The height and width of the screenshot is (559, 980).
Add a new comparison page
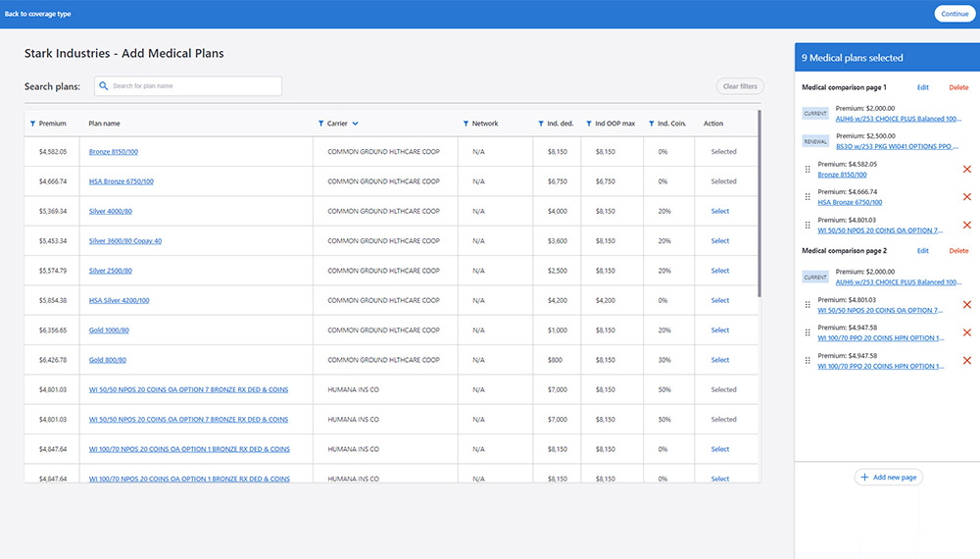888,477
